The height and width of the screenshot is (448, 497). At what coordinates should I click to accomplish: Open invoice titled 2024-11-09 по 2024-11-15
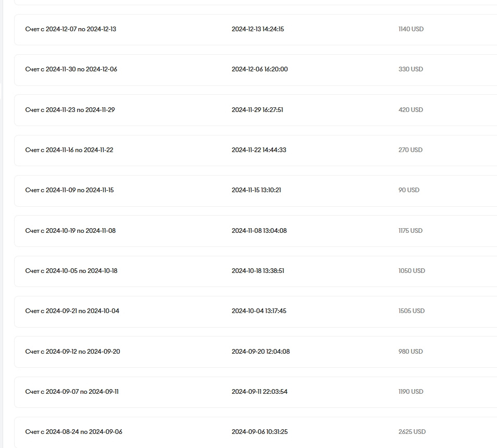70,190
